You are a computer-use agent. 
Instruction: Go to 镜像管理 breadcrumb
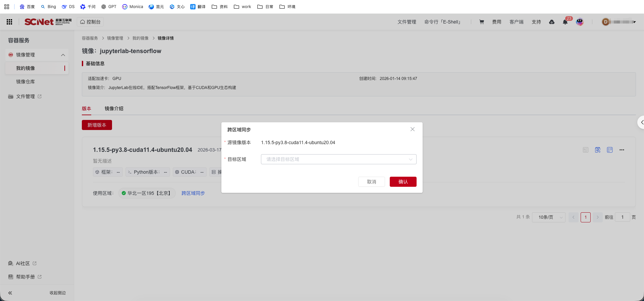[115, 38]
